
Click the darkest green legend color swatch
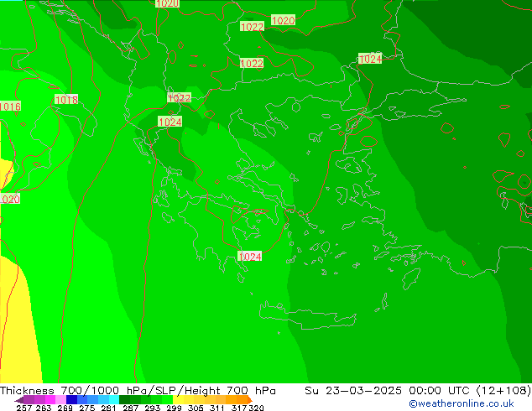coord(124,399)
